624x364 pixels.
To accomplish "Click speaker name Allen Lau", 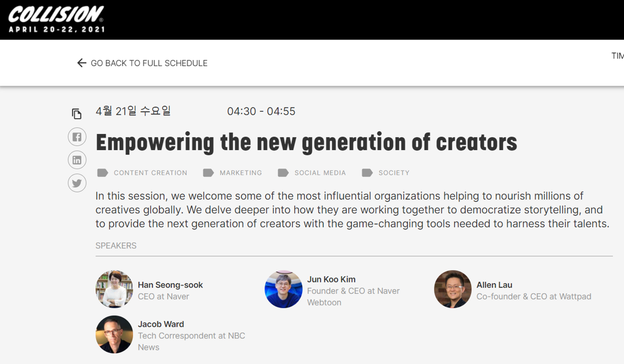I will 494,285.
